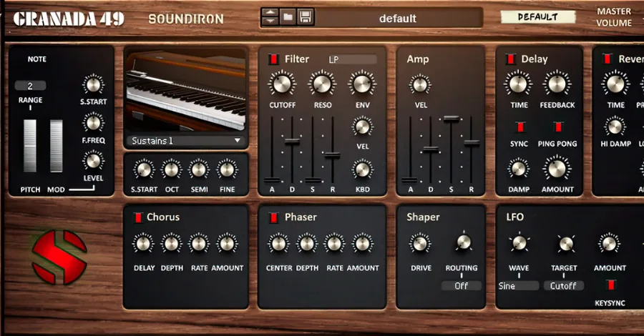Click the Filter envelope R slider
The width and height of the screenshot is (644, 336).
332,154
